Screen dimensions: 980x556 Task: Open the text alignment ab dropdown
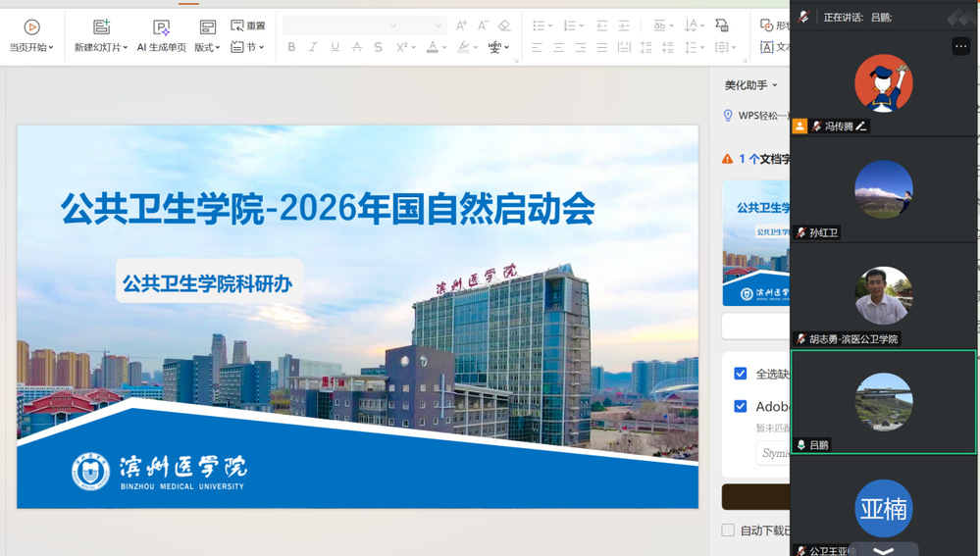(664, 25)
